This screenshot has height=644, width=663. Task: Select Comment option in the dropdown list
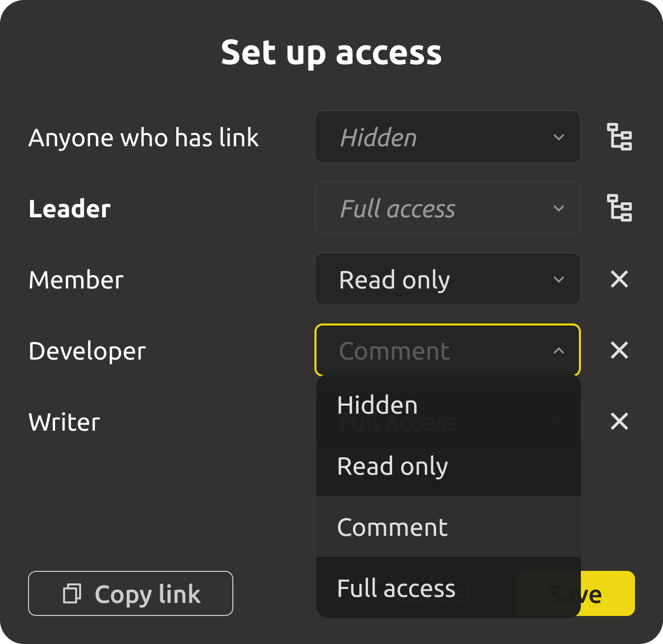(x=449, y=527)
